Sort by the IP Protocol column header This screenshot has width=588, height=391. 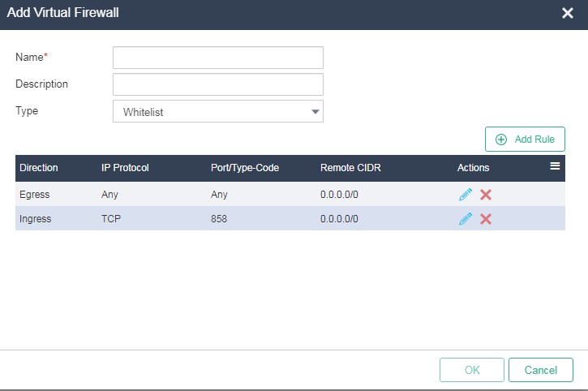click(125, 168)
